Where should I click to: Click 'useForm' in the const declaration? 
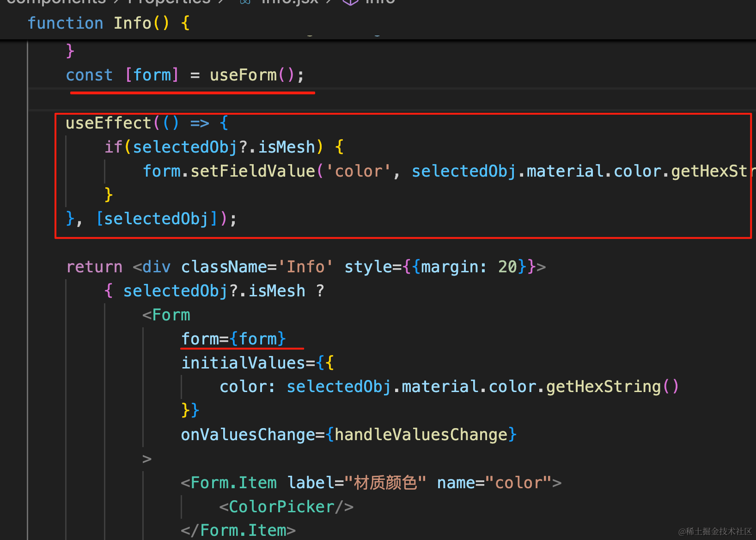243,75
